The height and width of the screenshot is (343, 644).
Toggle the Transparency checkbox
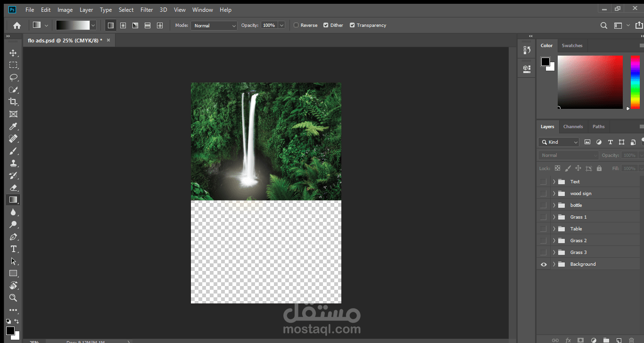(x=352, y=25)
